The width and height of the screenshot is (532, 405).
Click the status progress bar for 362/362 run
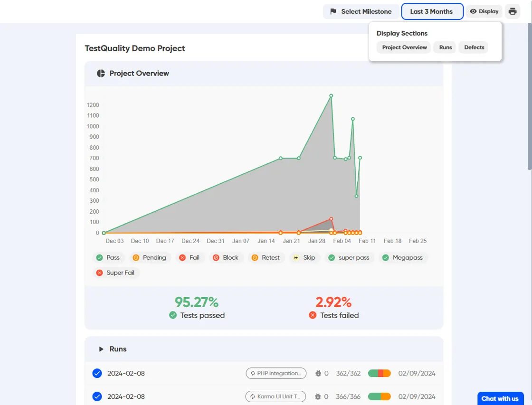tap(380, 374)
